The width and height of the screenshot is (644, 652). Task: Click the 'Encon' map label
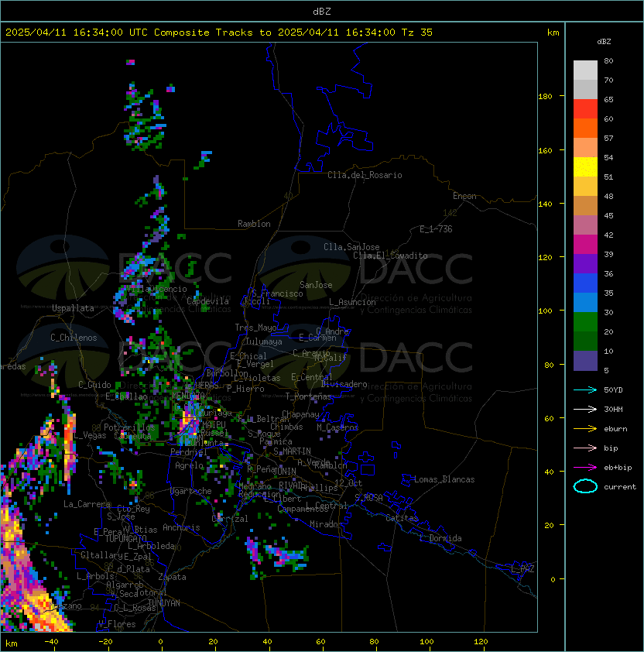464,196
